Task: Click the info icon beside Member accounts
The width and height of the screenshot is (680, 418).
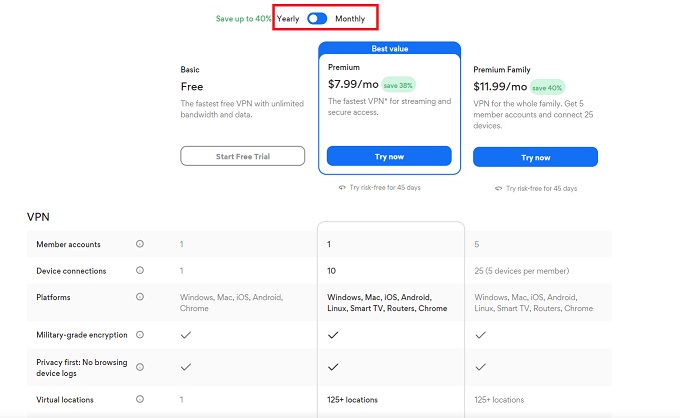Action: (x=140, y=244)
